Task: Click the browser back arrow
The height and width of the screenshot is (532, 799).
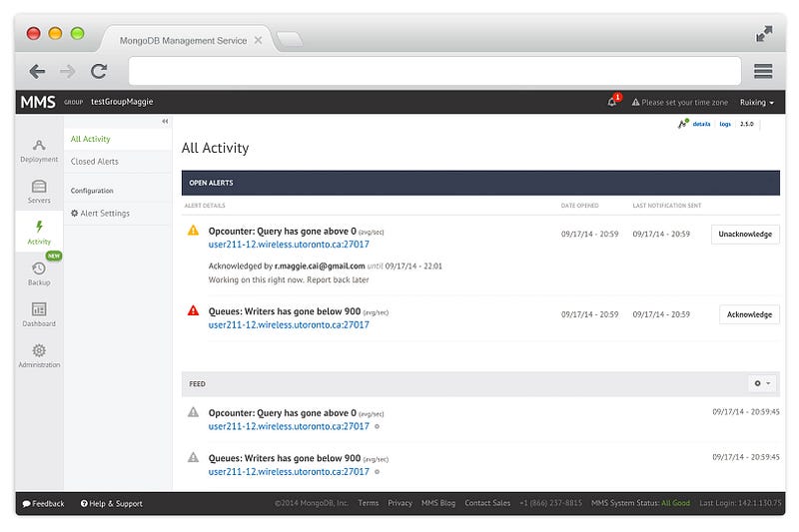Action: 37,71
